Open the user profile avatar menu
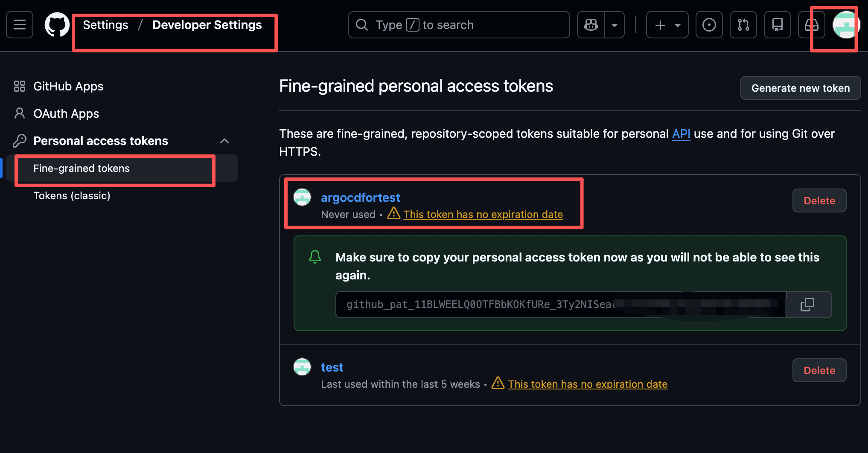 point(846,25)
